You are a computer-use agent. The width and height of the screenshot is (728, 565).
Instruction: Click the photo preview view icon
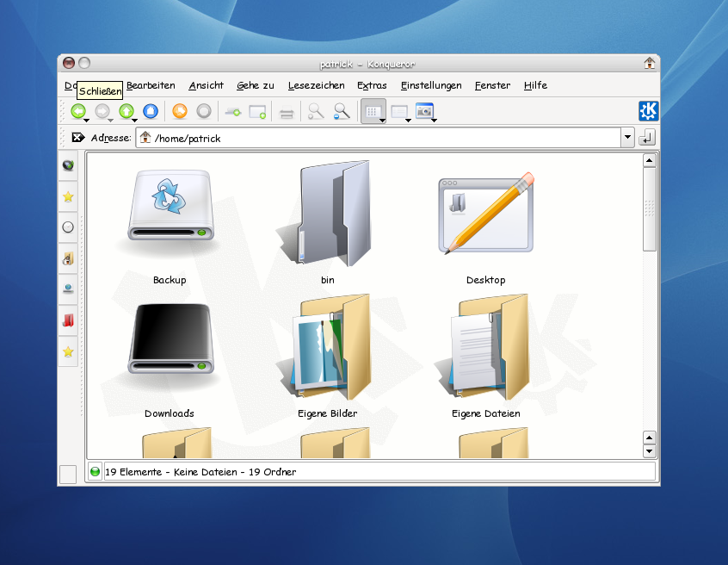pos(424,111)
